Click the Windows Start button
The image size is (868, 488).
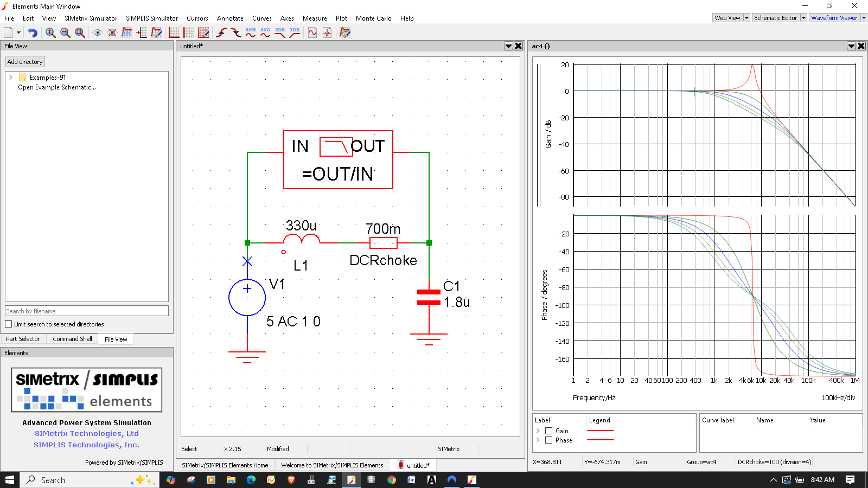[x=10, y=480]
